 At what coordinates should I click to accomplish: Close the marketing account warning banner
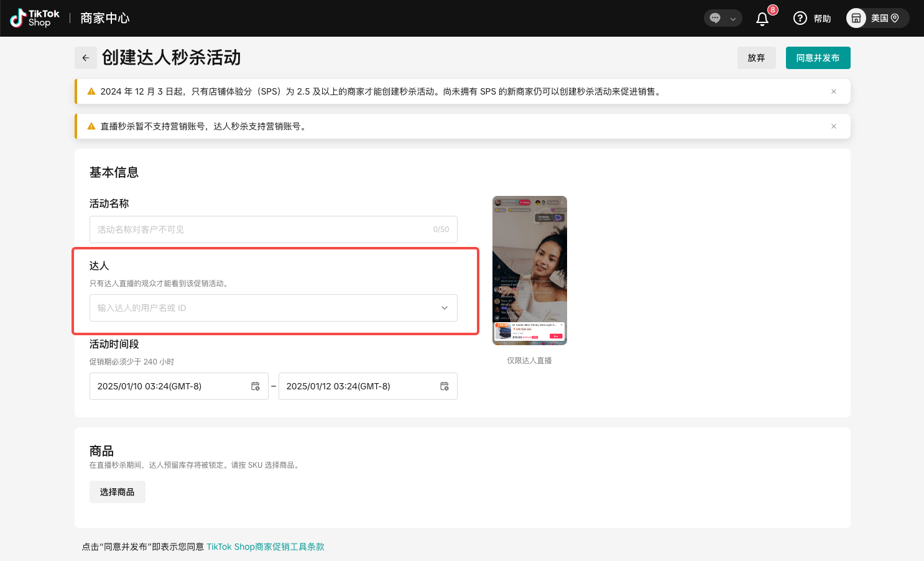834,126
